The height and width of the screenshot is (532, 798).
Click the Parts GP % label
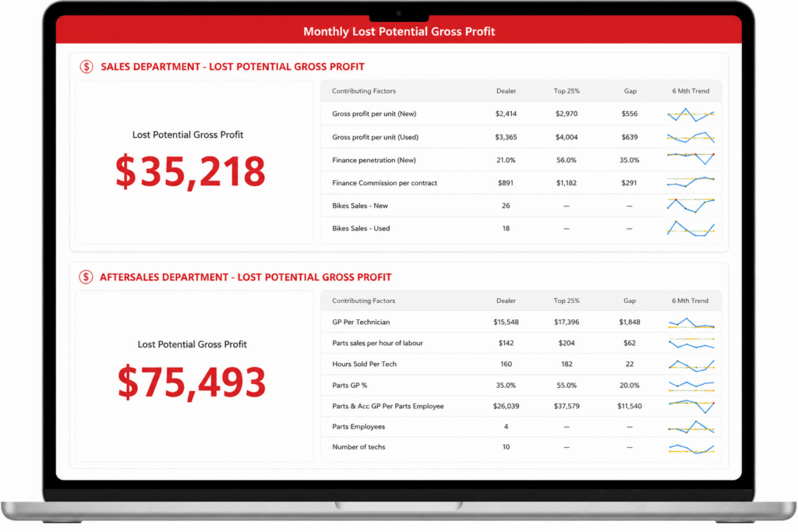click(350, 385)
